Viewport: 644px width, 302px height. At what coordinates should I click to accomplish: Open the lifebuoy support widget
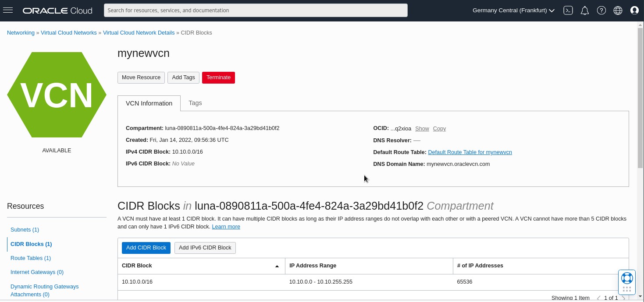627,277
